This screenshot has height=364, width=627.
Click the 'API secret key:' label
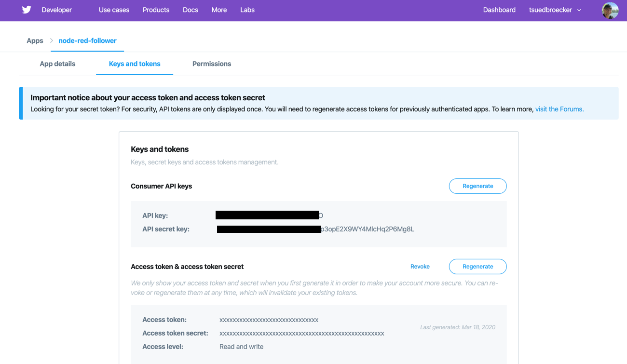[x=166, y=229]
